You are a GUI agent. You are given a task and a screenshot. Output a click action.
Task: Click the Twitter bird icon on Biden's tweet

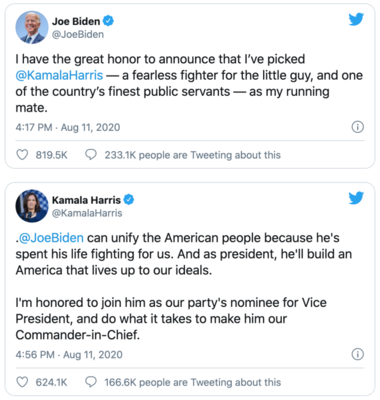[x=356, y=20]
